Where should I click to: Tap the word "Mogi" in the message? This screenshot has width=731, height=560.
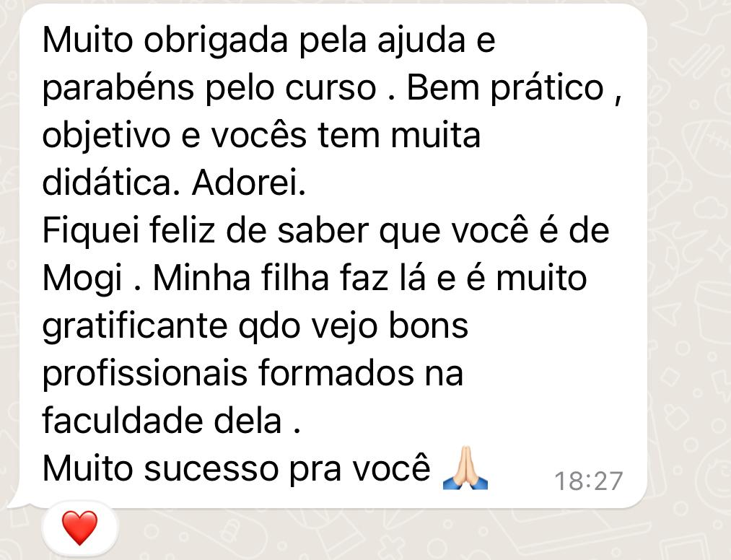click(x=82, y=279)
